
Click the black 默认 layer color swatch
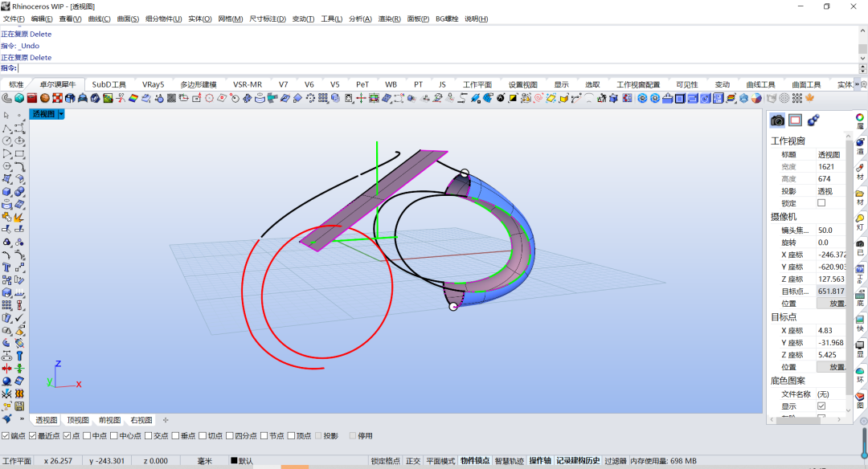point(234,461)
